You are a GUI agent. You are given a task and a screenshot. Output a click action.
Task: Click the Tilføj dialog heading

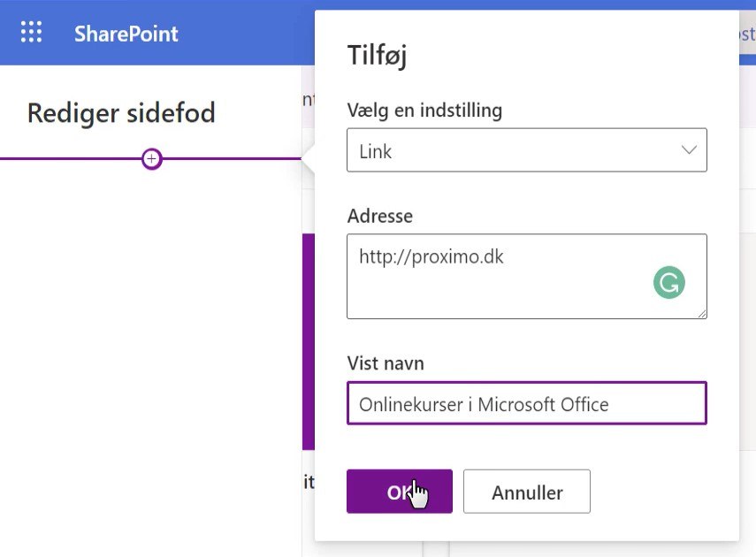377,55
